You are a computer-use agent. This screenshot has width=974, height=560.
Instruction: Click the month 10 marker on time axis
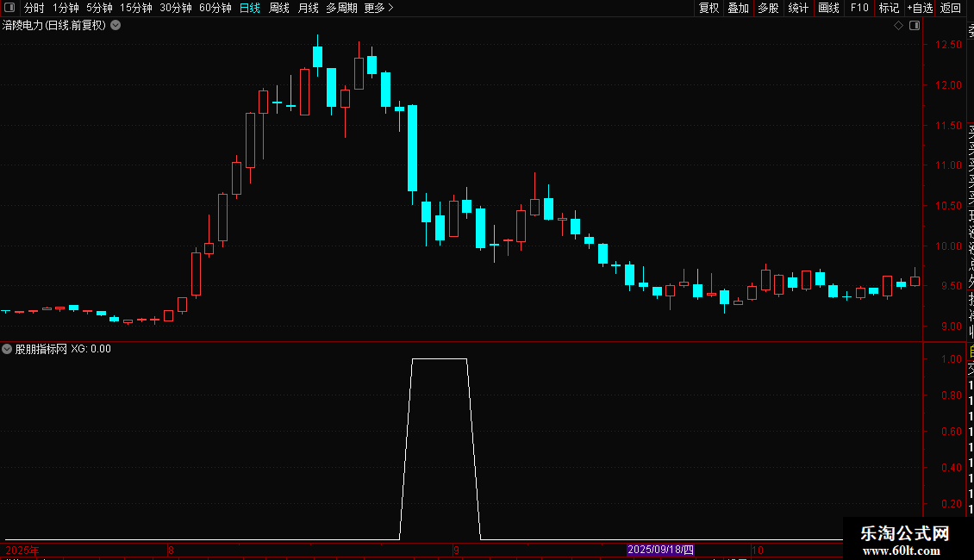[757, 550]
